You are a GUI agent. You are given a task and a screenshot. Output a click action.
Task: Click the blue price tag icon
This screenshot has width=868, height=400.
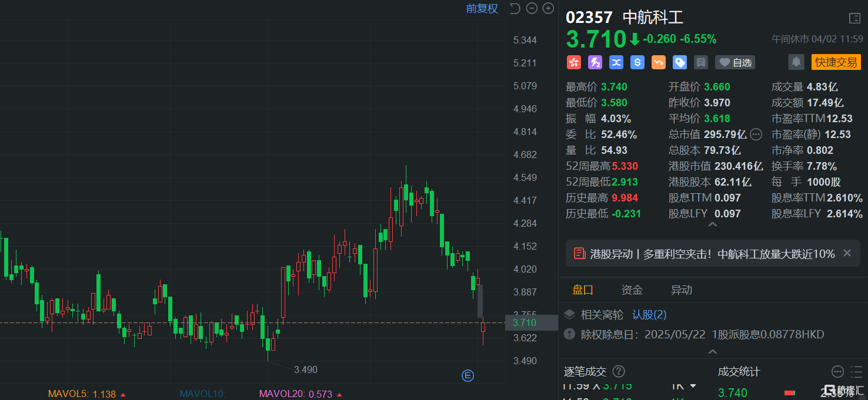(680, 62)
